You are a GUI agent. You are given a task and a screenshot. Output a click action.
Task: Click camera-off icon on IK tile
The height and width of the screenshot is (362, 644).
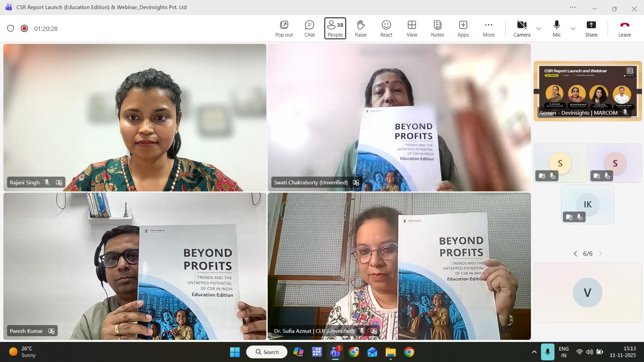(x=569, y=217)
